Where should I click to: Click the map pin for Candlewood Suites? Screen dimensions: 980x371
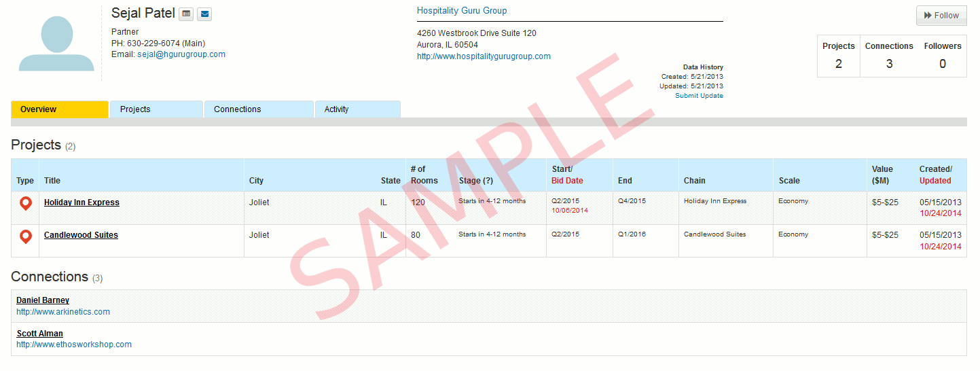pyautogui.click(x=26, y=236)
